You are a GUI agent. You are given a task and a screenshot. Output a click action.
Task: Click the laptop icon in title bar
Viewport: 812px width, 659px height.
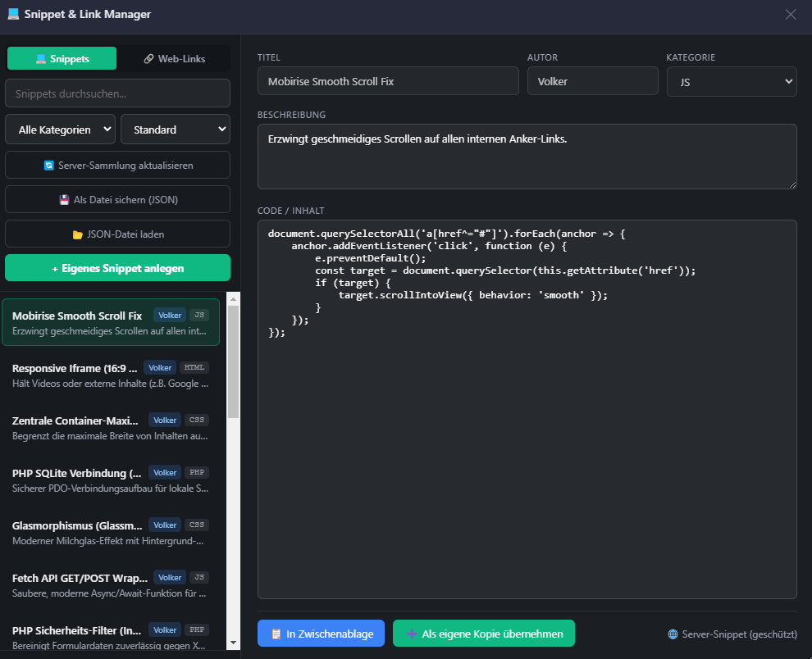pyautogui.click(x=13, y=14)
